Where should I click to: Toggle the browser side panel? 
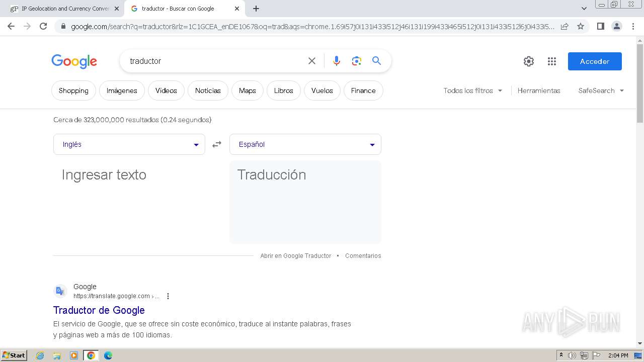point(600,26)
